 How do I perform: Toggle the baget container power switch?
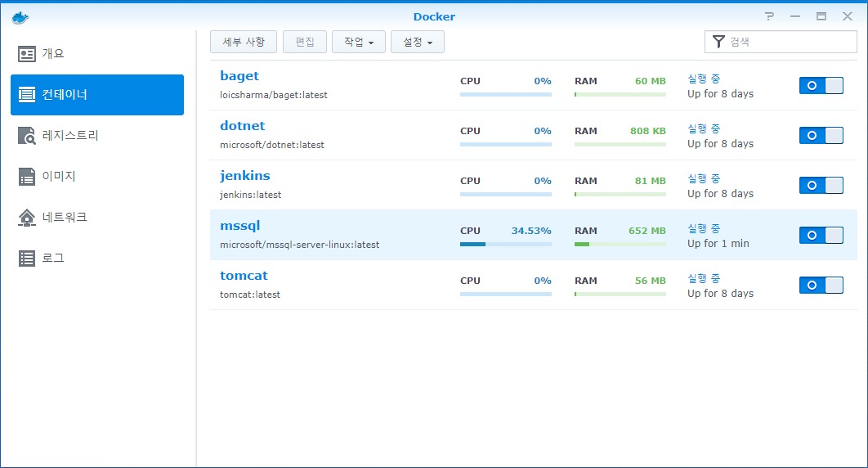tap(821, 85)
